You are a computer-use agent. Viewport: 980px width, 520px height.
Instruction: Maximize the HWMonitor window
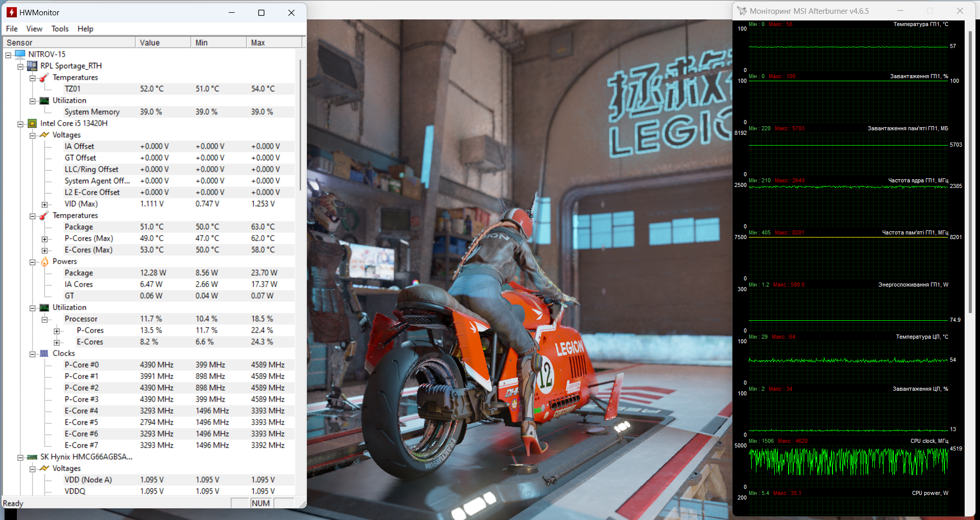click(x=261, y=13)
